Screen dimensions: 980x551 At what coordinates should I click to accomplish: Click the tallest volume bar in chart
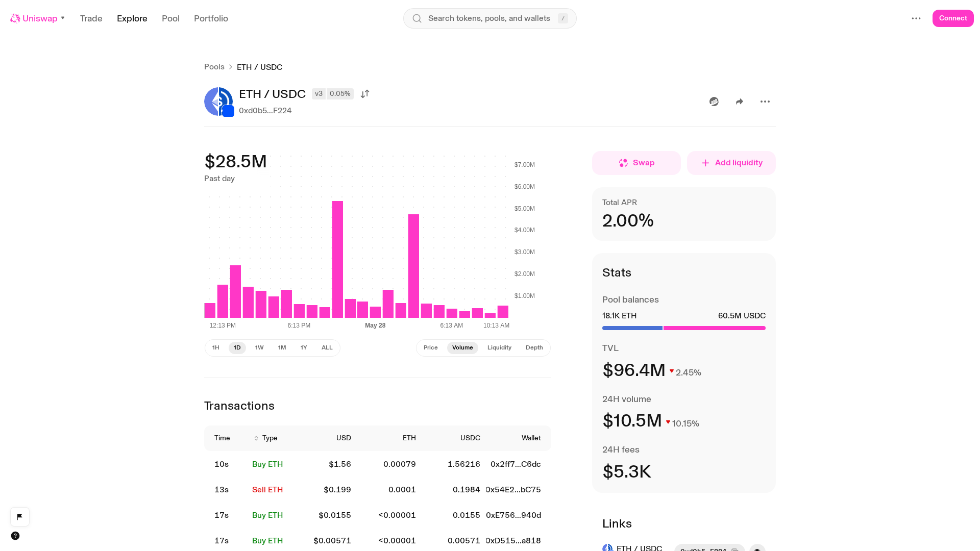(x=337, y=259)
